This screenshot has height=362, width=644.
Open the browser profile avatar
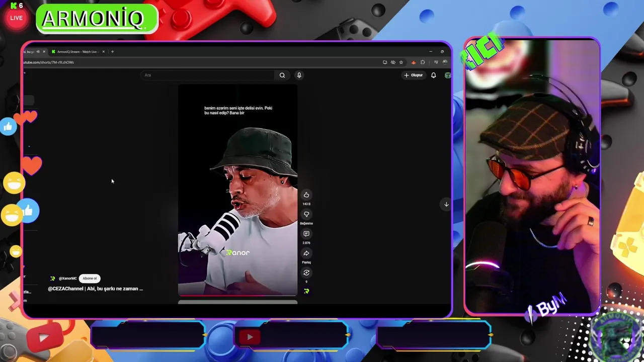445,62
